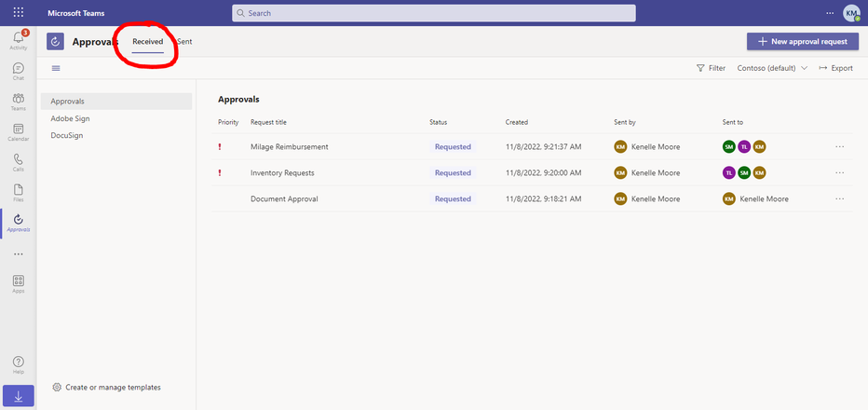The height and width of the screenshot is (410, 868).
Task: Open Calls in the left rail
Action: (x=19, y=163)
